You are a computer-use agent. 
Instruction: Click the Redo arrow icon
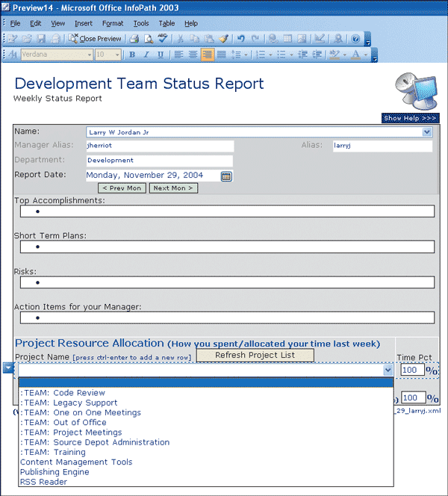tap(255, 39)
